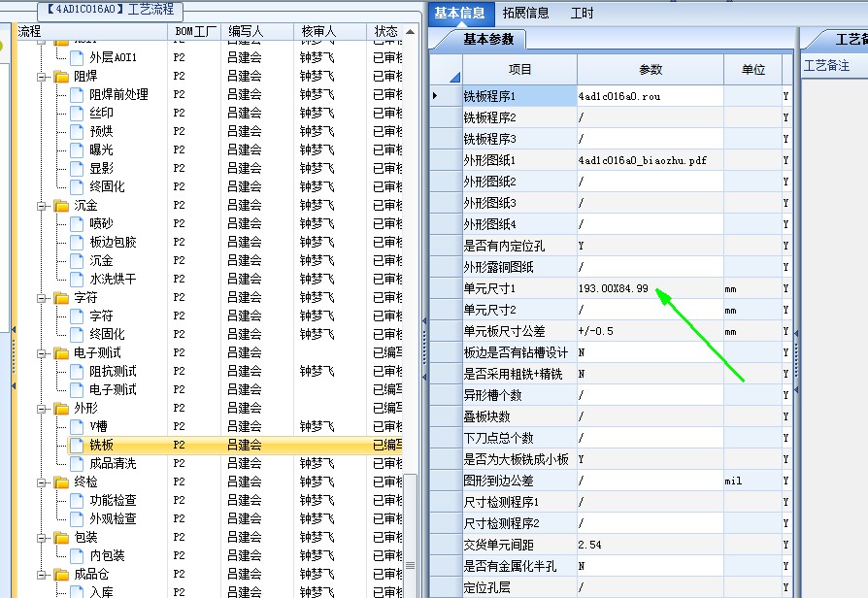Click the 功能检查 document icon
Image resolution: width=868 pixels, height=598 pixels.
click(77, 500)
